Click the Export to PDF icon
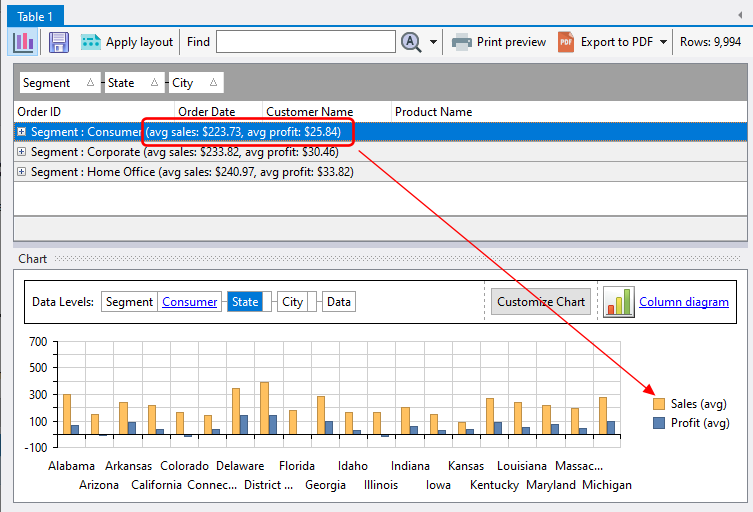Viewport: 753px width, 512px height. click(566, 42)
